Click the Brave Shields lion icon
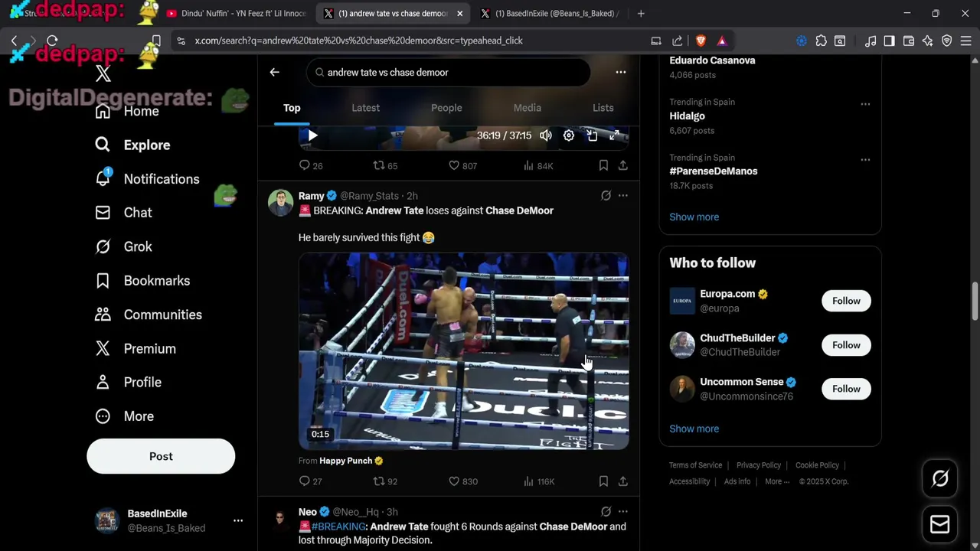The height and width of the screenshot is (551, 980). (x=701, y=41)
